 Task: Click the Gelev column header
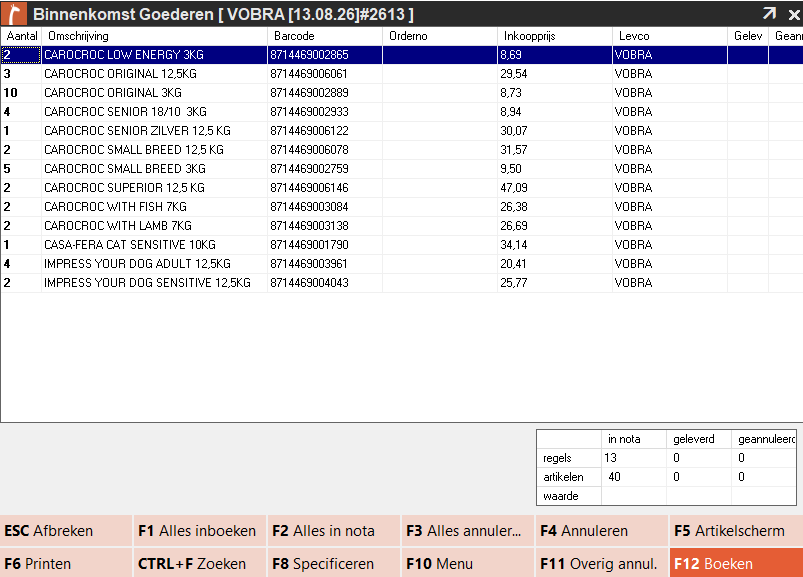point(748,36)
